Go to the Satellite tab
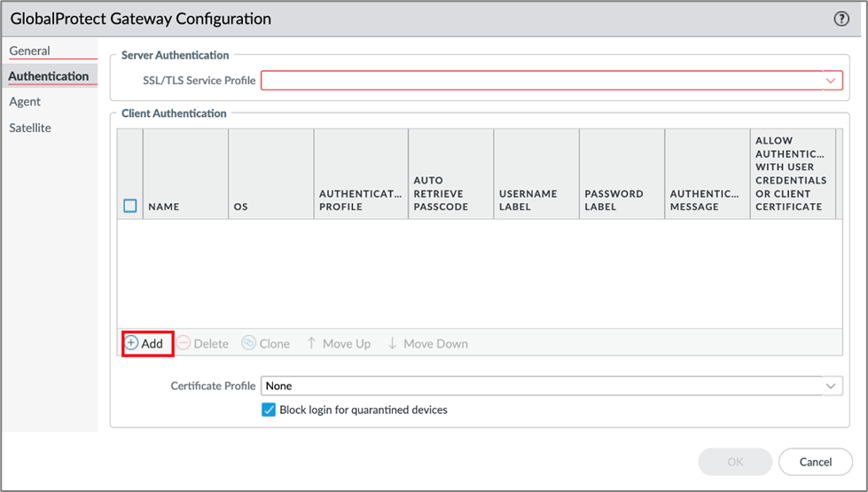Viewport: 868px width, 492px height. 30,128
